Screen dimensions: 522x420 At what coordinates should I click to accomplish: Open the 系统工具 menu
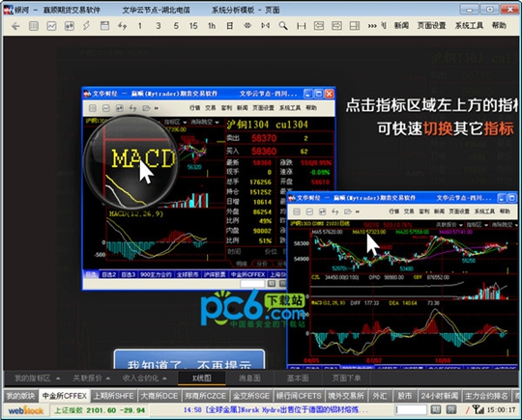[469, 26]
